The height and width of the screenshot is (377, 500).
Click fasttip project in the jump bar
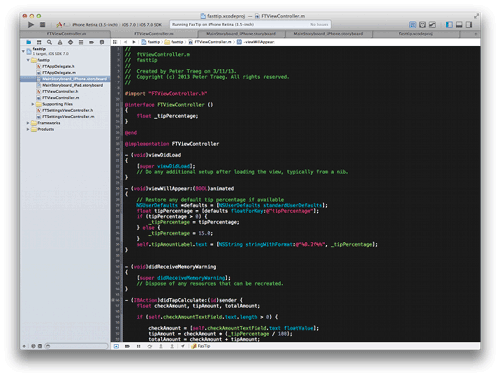pos(151,42)
